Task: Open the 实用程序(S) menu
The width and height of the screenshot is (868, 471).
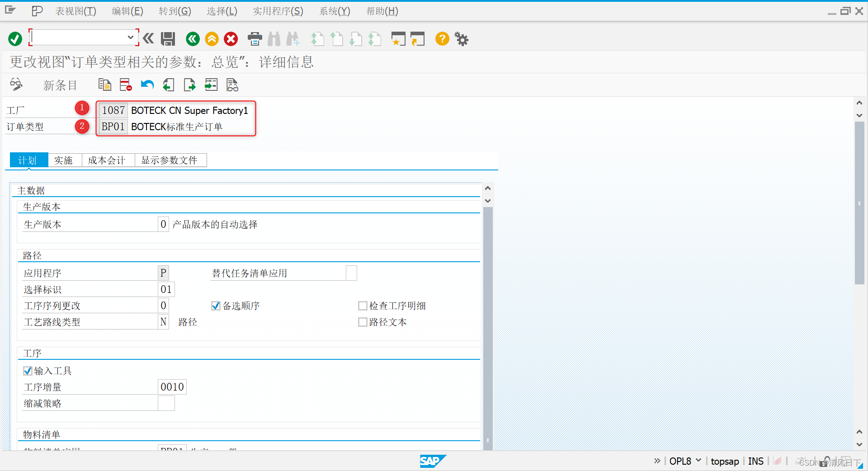Action: point(278,11)
